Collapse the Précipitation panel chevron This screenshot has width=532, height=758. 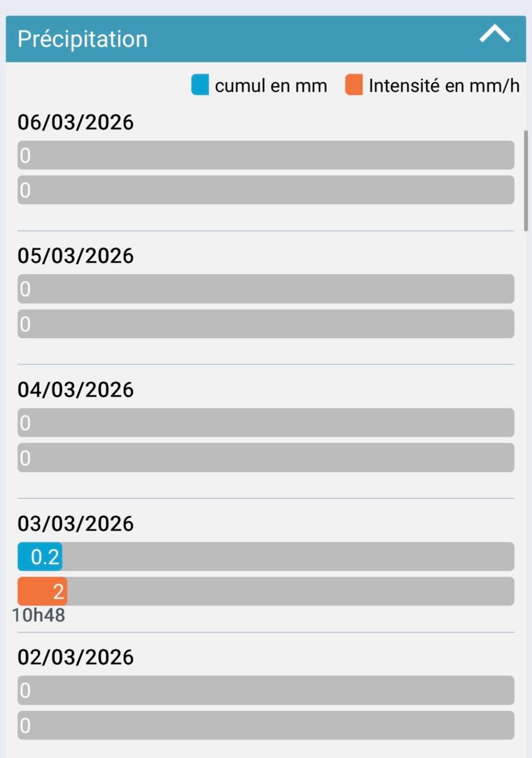[x=494, y=35]
